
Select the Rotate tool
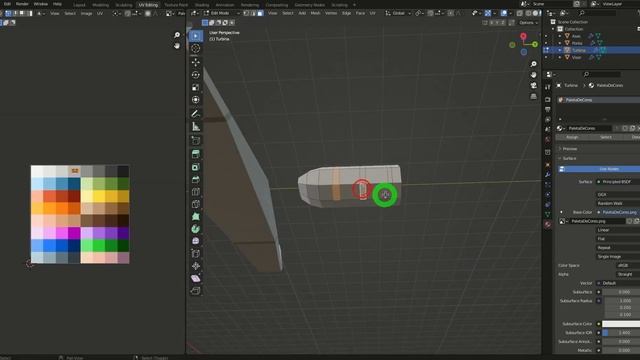coord(196,75)
